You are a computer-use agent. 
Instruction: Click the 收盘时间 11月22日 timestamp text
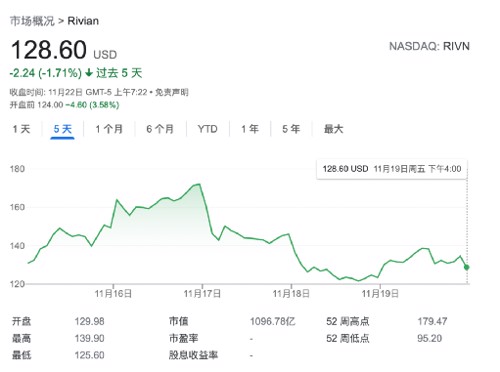[78, 92]
